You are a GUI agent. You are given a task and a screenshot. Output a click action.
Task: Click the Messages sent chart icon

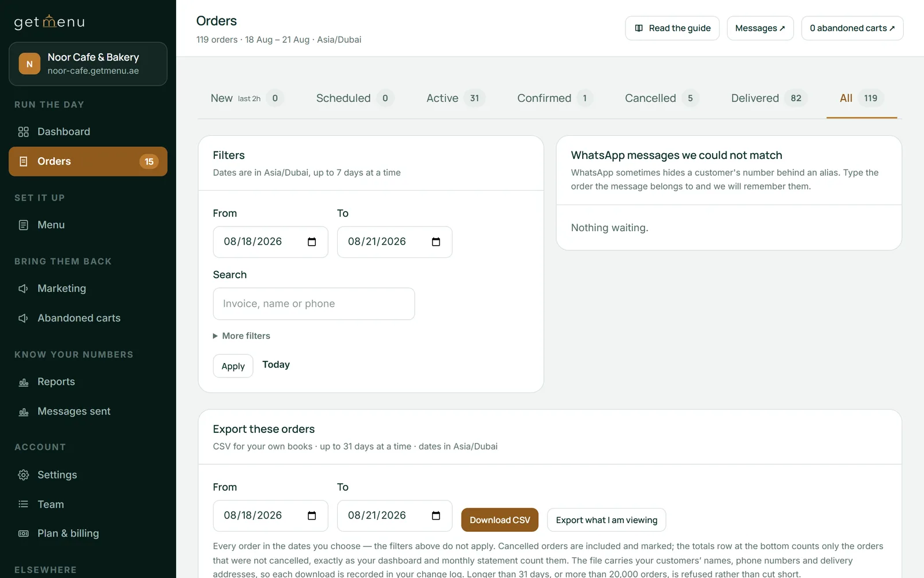tap(23, 412)
